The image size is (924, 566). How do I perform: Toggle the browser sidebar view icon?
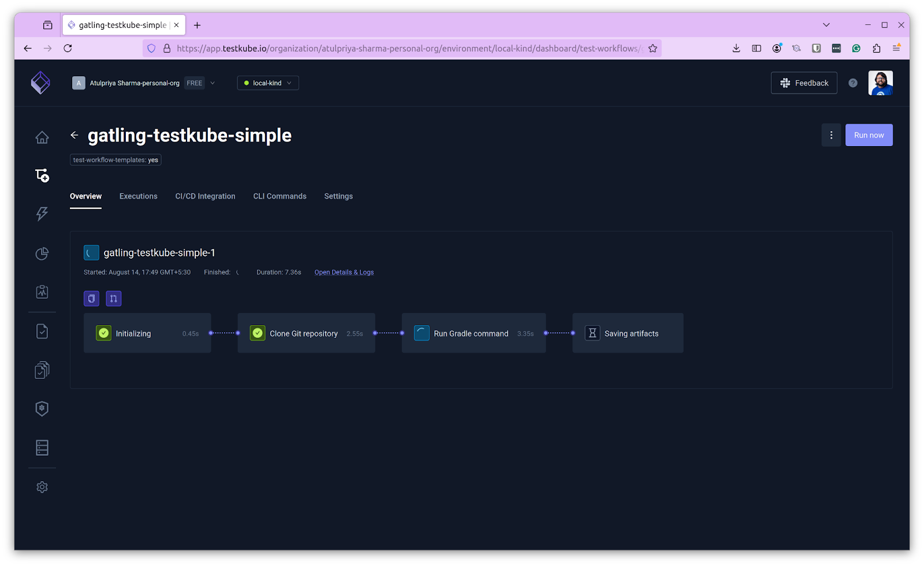tap(757, 49)
